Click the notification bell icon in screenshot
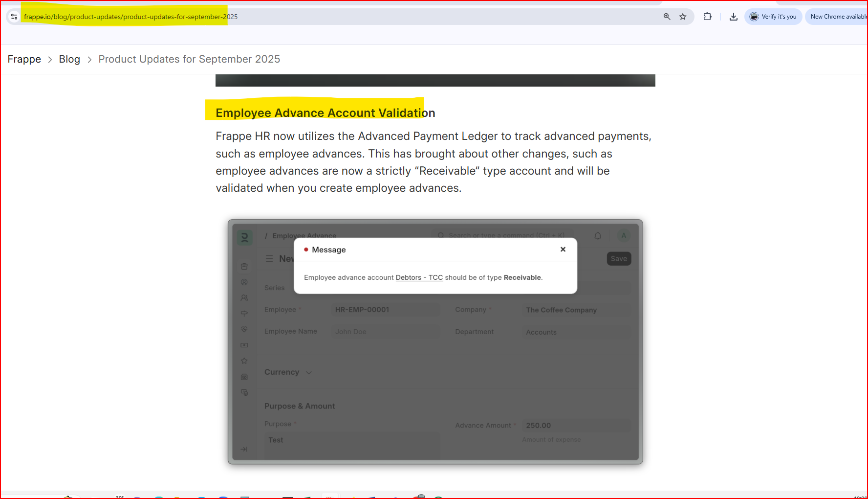 coord(597,236)
